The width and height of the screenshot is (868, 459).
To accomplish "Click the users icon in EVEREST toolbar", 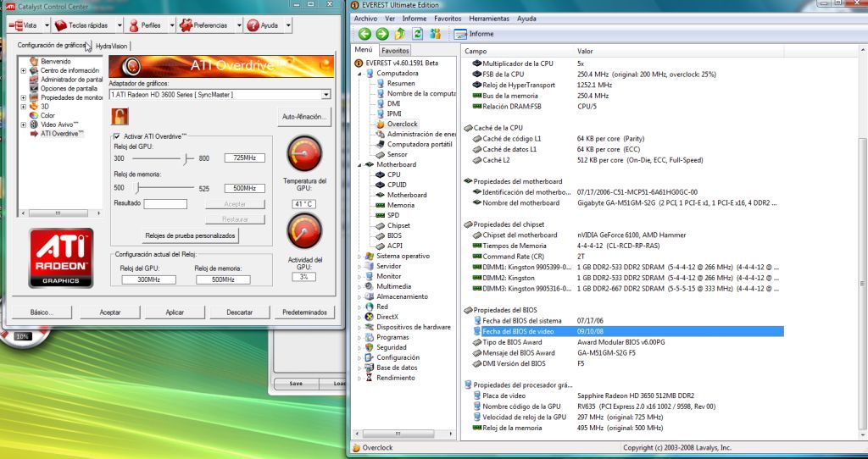I will click(435, 34).
